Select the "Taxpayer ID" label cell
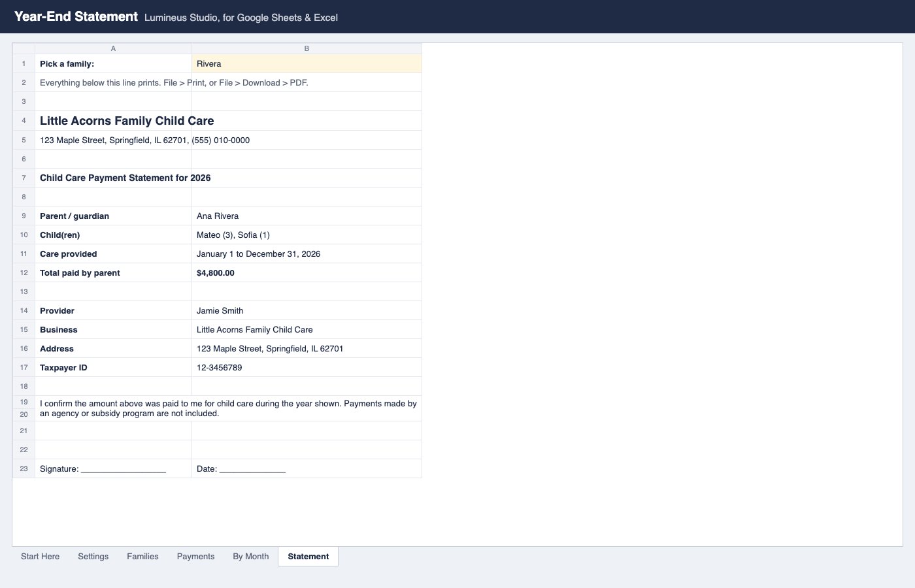The height and width of the screenshot is (588, 915). [x=113, y=368]
